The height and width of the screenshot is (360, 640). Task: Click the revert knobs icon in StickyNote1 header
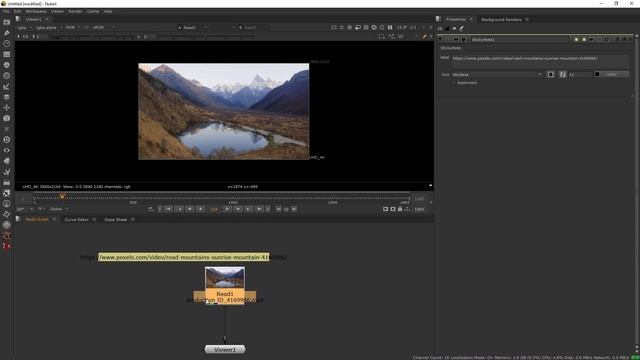click(607, 40)
